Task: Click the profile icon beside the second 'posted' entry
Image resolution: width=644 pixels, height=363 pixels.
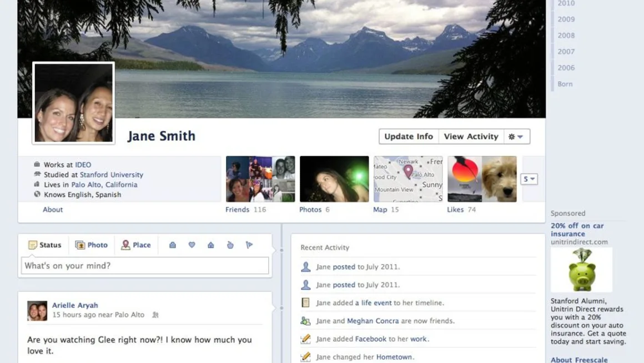Action: tap(305, 285)
